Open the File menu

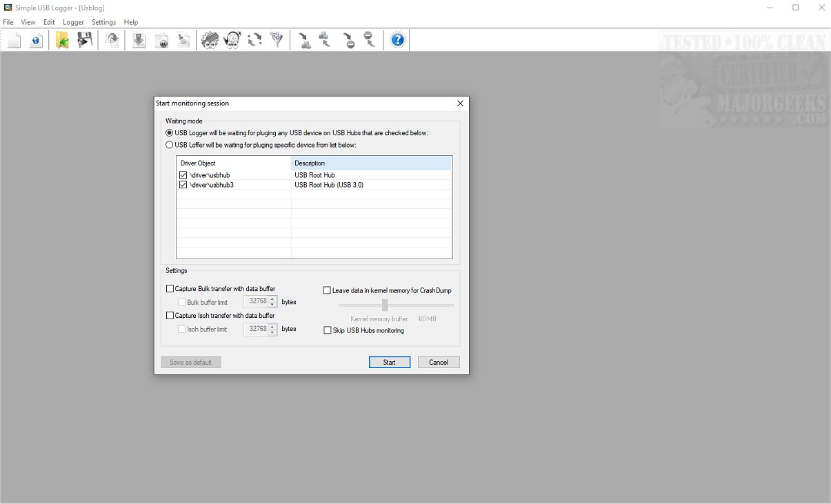pos(8,22)
